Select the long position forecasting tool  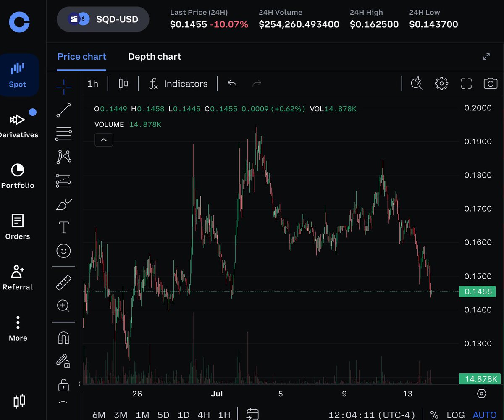[x=63, y=181]
